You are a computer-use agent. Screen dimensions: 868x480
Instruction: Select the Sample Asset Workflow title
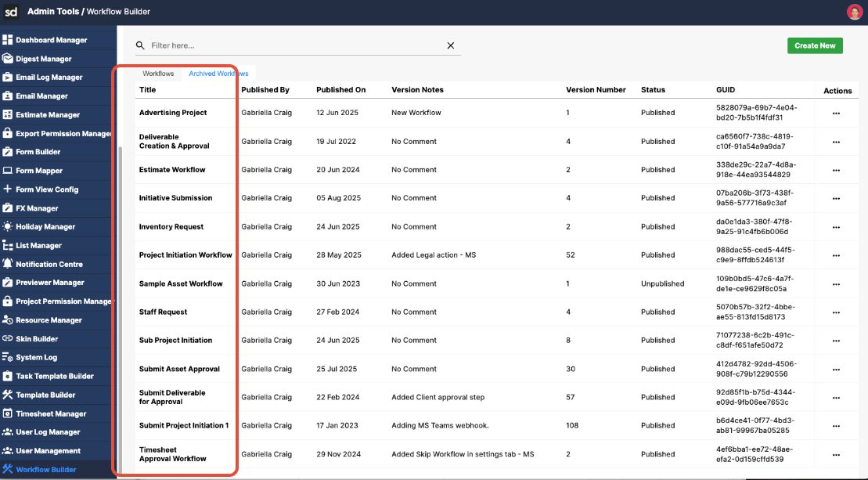pos(181,283)
